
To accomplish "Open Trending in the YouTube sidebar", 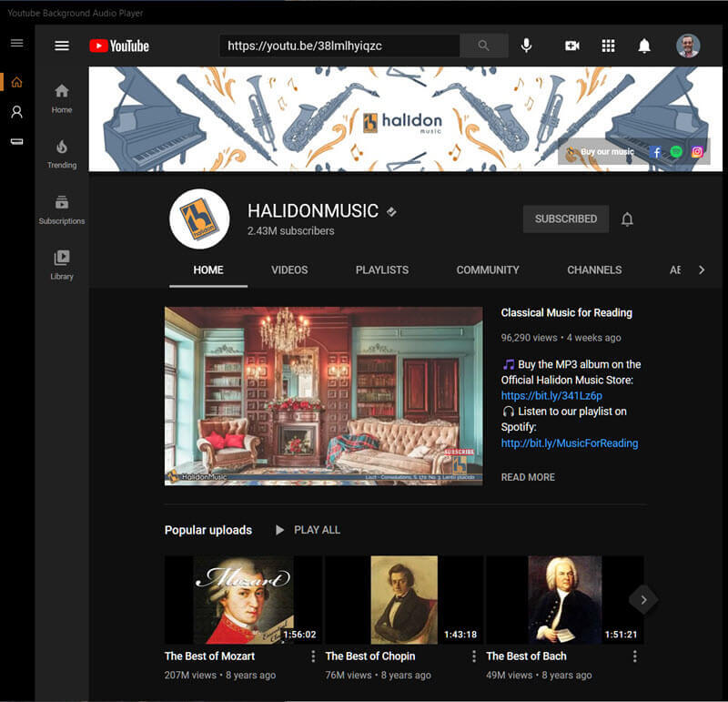I will coord(62,154).
